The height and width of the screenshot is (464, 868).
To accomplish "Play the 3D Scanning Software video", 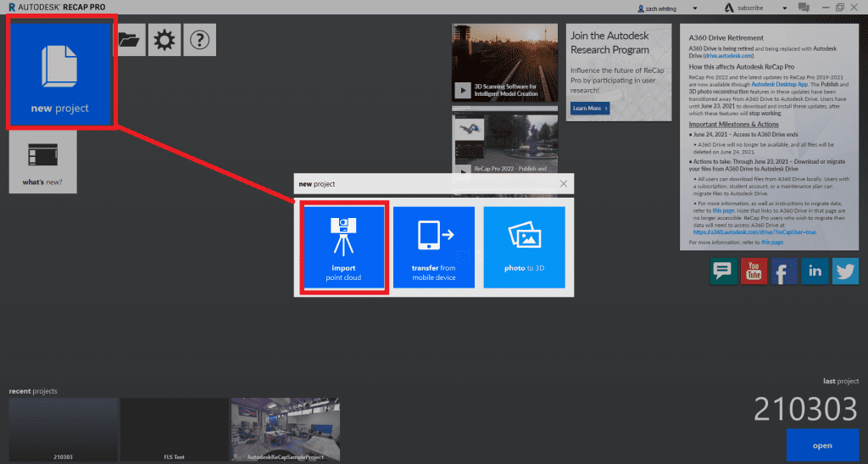I will [463, 90].
